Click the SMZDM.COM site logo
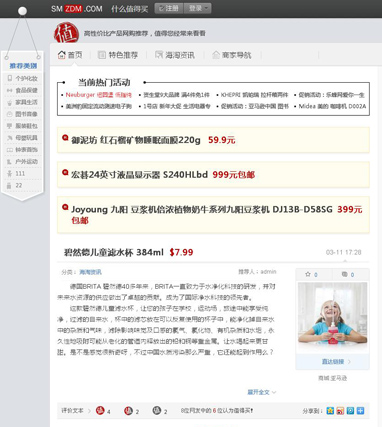 coord(77,9)
